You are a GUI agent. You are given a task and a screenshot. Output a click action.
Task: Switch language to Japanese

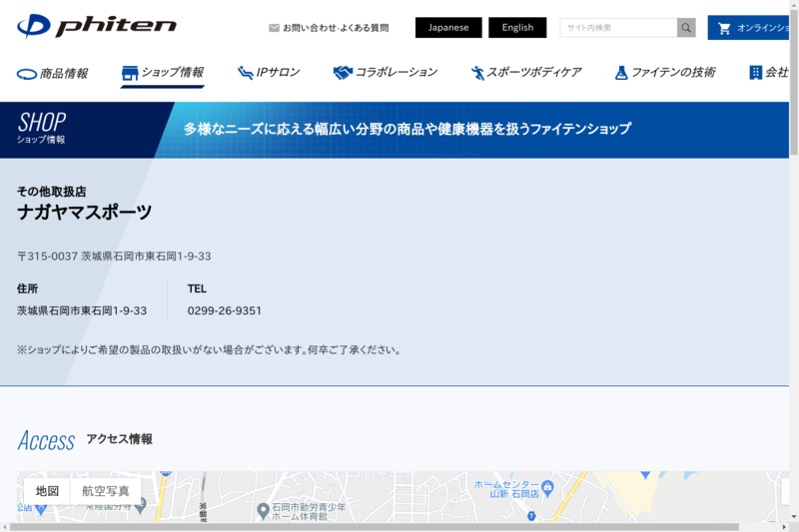(448, 28)
